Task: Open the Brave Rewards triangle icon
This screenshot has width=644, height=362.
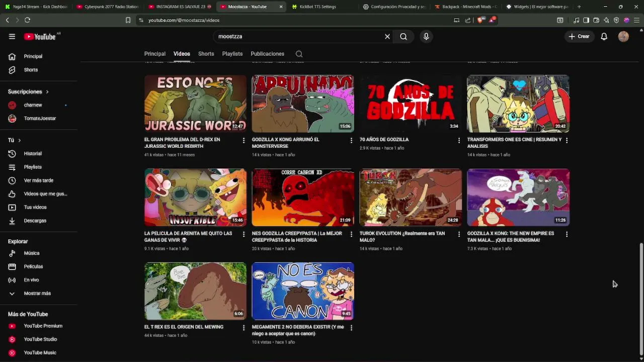Action: pos(492,20)
